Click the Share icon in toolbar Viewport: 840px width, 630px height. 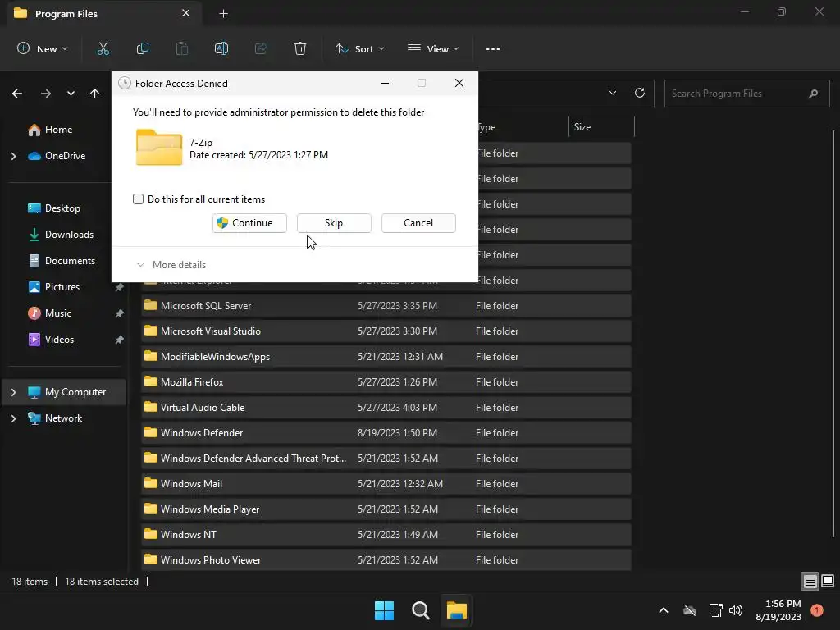click(x=261, y=48)
